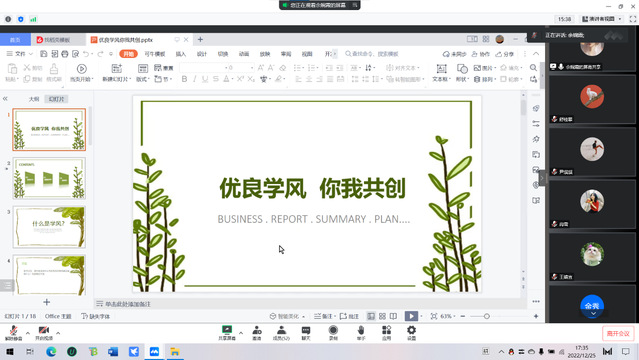Click the Print Preview icon
The width and height of the screenshot is (639, 360).
click(75, 54)
